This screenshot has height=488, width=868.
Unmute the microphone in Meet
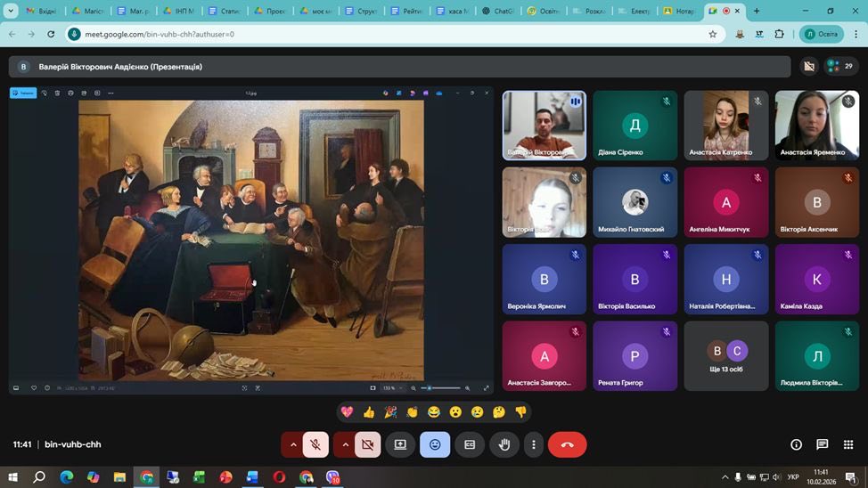[x=315, y=444]
